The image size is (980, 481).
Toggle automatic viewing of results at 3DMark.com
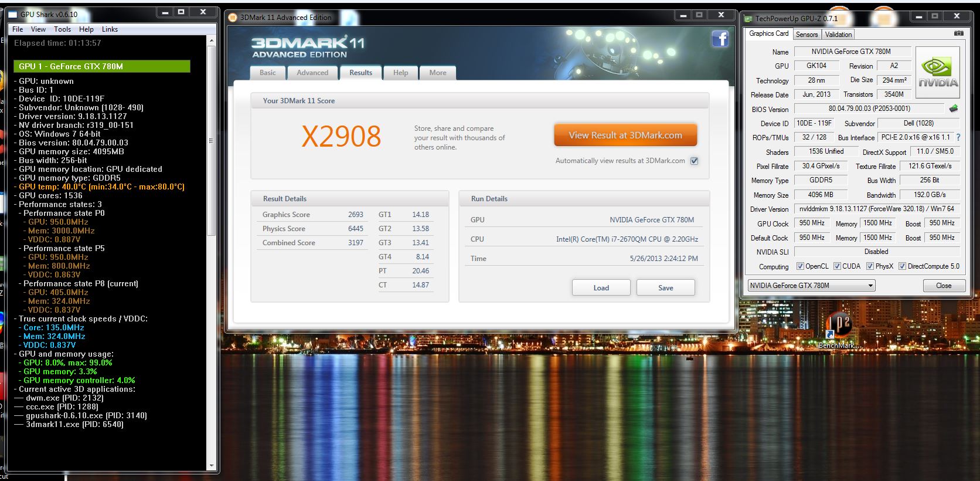click(x=695, y=161)
